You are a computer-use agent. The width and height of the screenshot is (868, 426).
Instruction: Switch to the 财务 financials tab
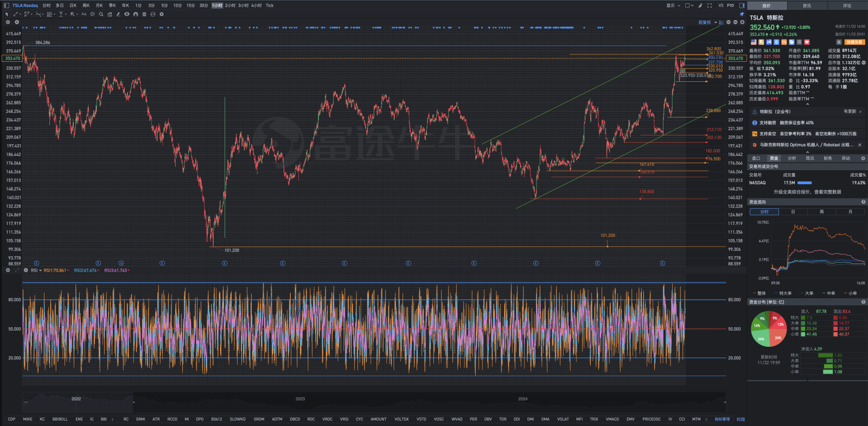coord(828,158)
